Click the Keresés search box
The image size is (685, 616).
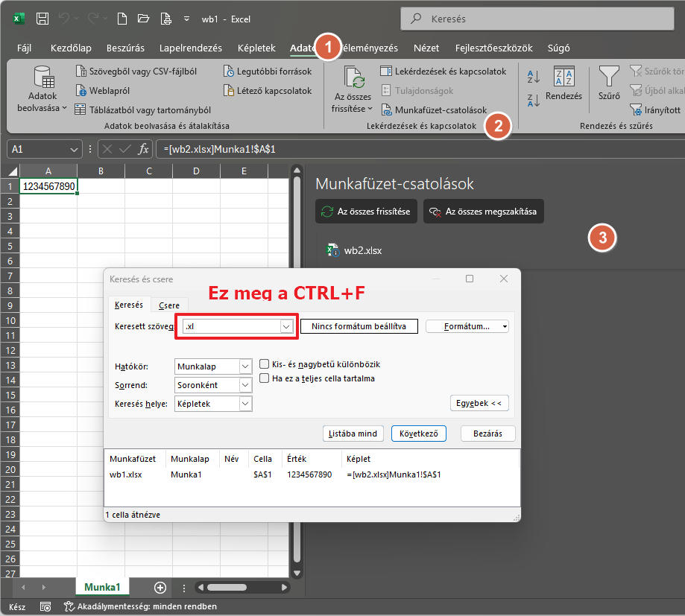pos(537,19)
